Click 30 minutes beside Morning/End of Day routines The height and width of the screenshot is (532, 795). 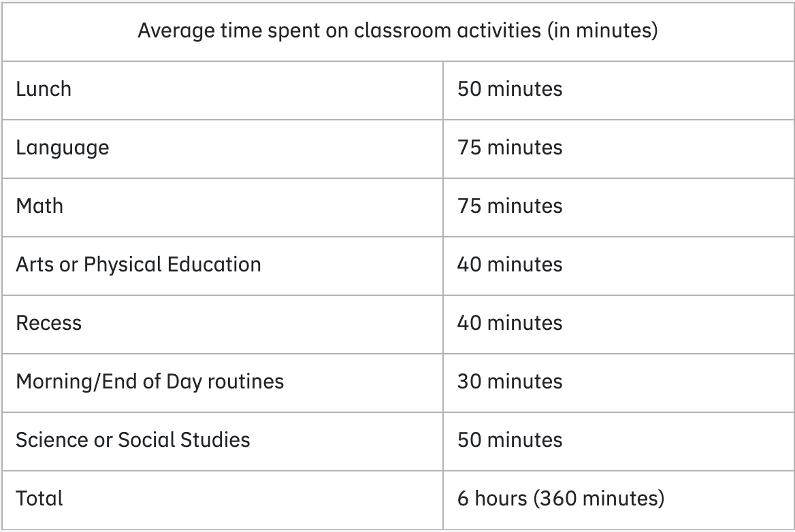510,382
